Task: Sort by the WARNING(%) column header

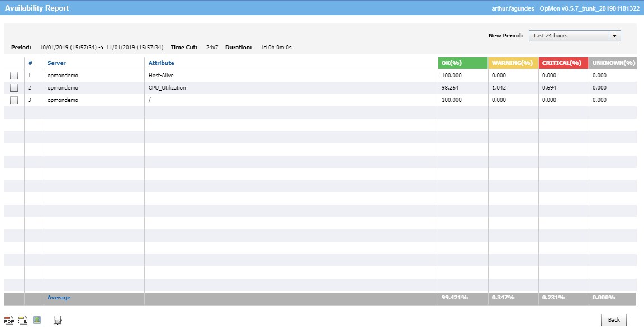Action: [x=513, y=63]
